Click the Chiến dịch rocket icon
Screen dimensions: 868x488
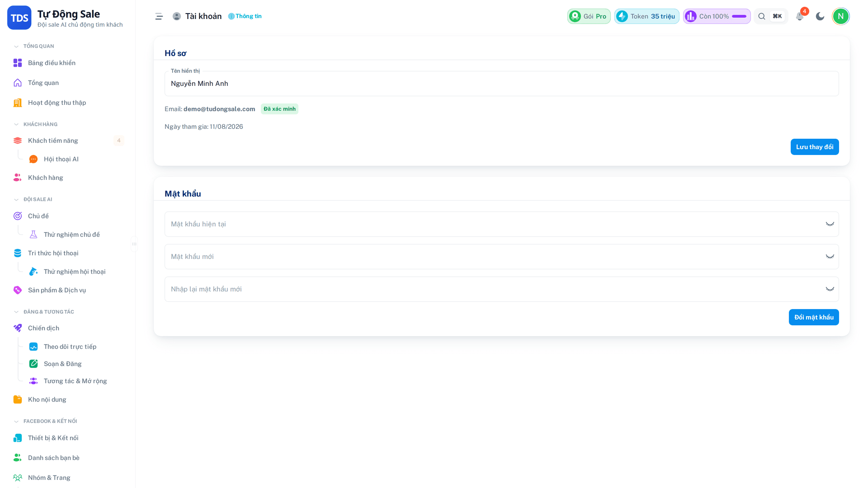tap(18, 328)
